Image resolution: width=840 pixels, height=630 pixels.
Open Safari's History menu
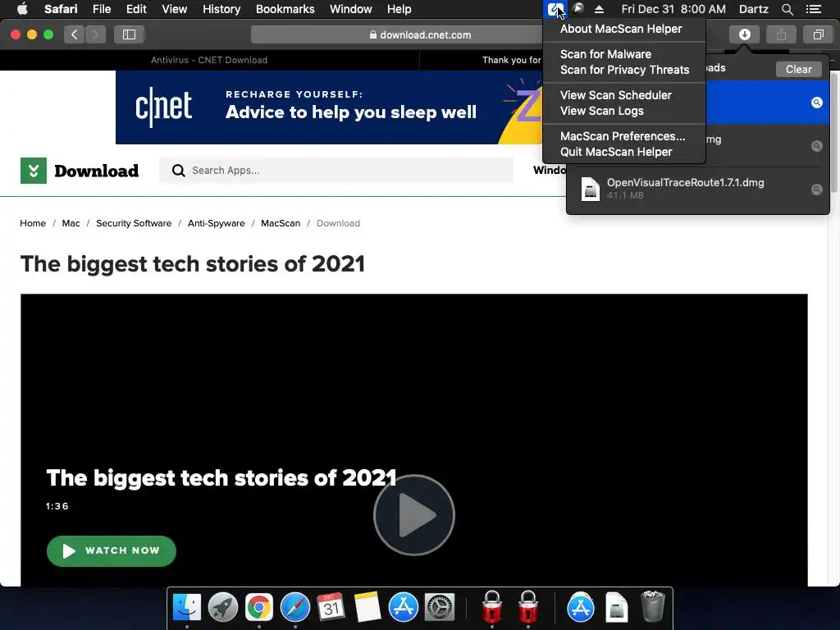(x=221, y=9)
